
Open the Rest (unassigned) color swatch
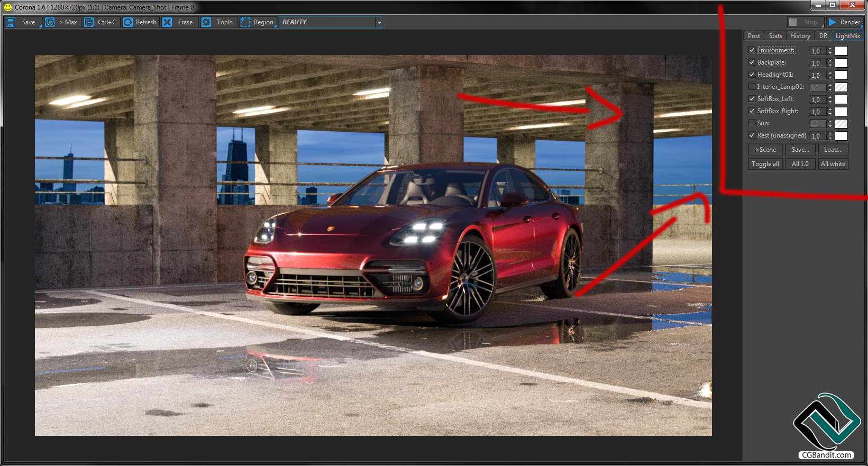pyautogui.click(x=841, y=136)
